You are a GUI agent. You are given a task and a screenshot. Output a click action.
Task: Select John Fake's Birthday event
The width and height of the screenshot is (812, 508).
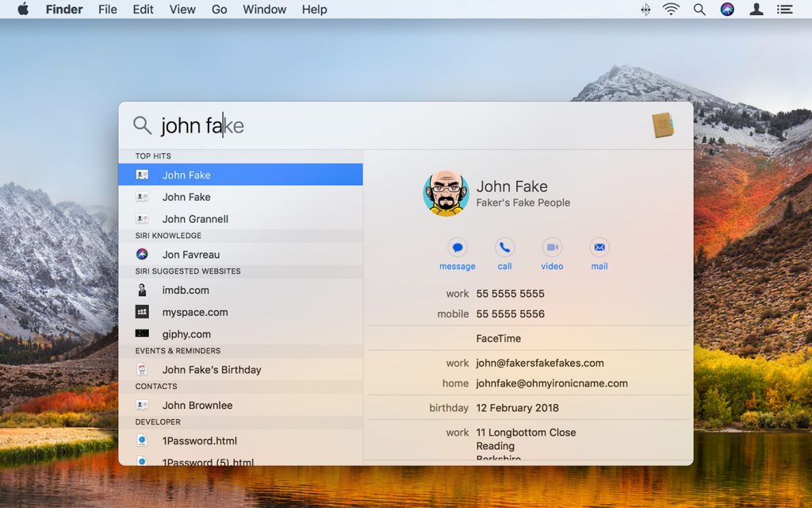click(212, 370)
